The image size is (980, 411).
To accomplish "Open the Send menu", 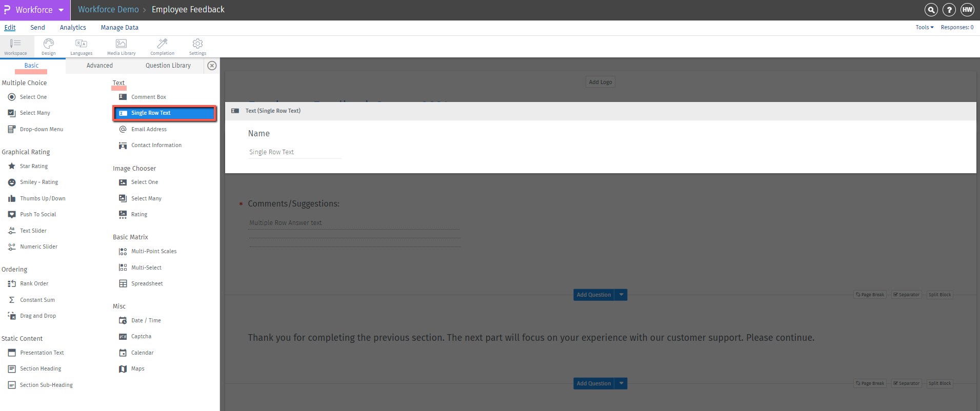I will tap(37, 27).
